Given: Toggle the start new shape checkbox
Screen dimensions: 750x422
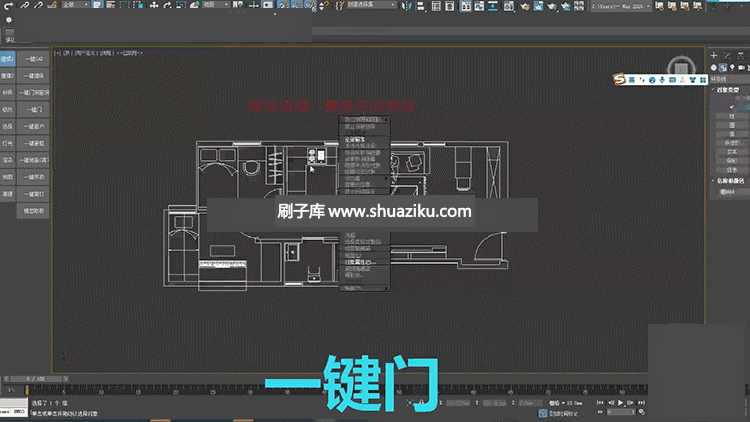Looking at the screenshot, I should (x=731, y=107).
